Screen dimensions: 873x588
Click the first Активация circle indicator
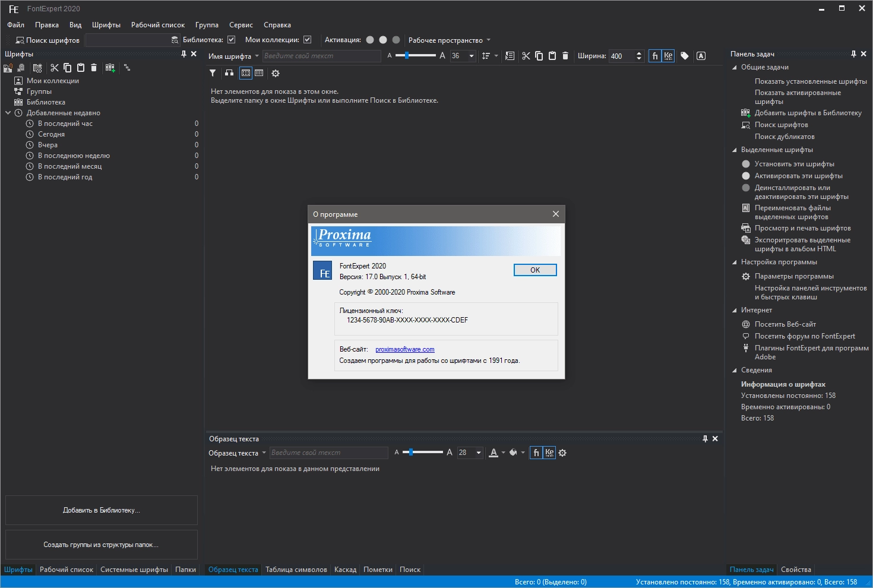[x=370, y=40]
